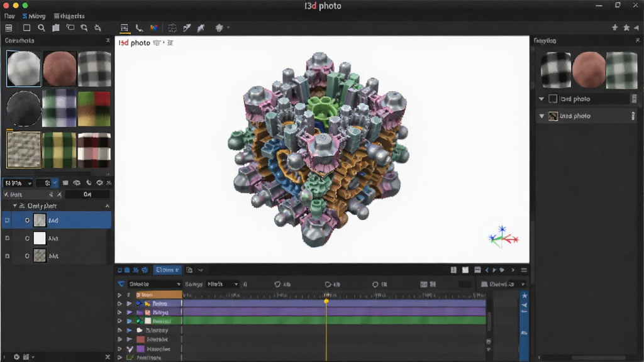Toggle the circle visibility marker on bottom layer row
Viewport: 644px width, 362px height.
27,256
